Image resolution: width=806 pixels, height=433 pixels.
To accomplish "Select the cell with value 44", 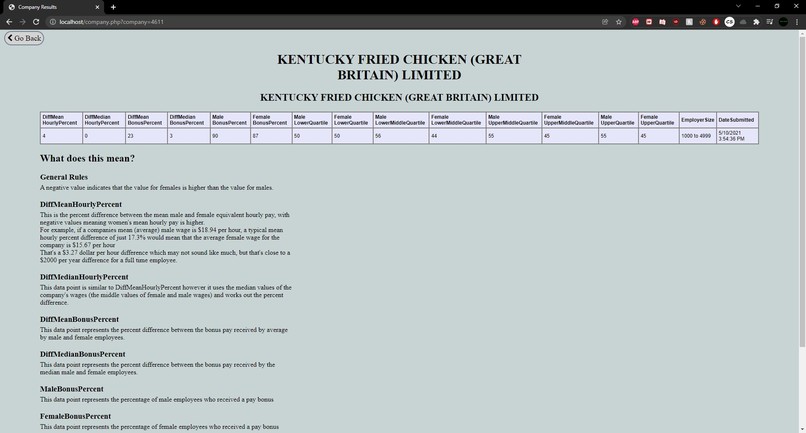I will coord(457,136).
